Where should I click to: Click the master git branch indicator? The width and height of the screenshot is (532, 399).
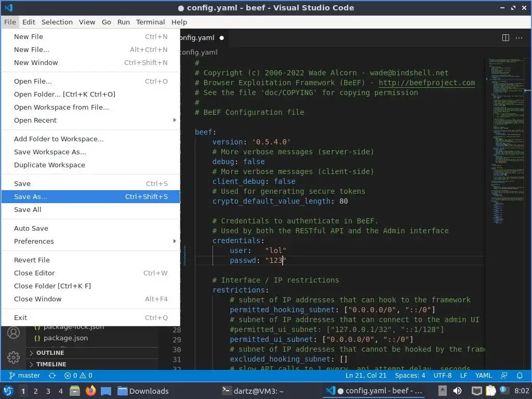[x=25, y=376]
